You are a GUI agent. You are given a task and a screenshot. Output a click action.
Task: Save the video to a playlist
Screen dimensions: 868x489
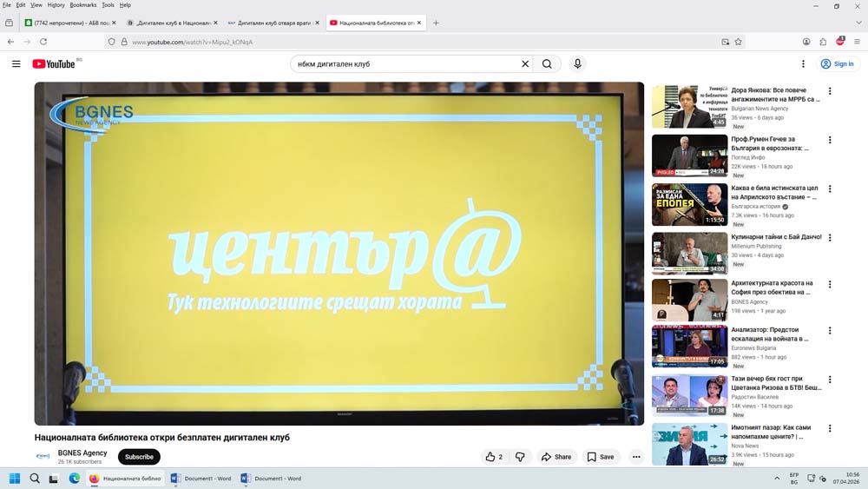click(x=601, y=457)
